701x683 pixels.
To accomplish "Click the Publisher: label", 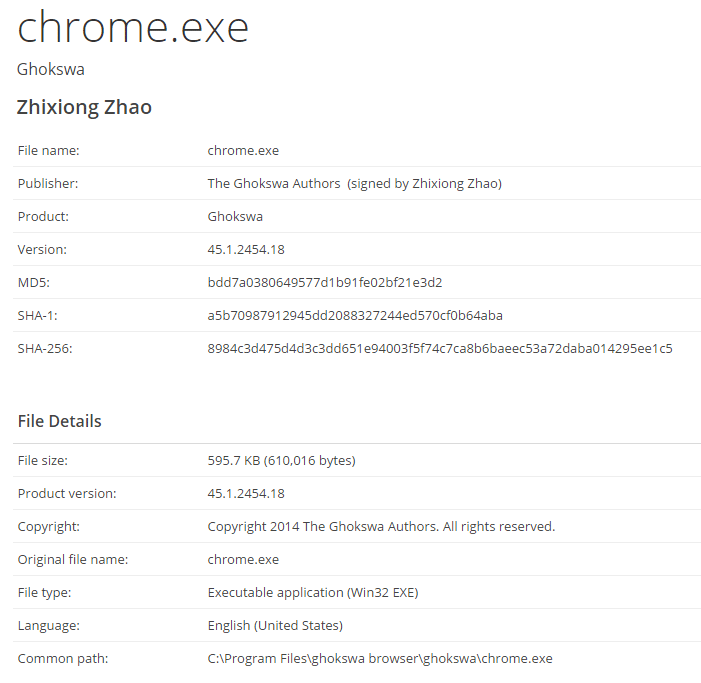I will [x=48, y=184].
